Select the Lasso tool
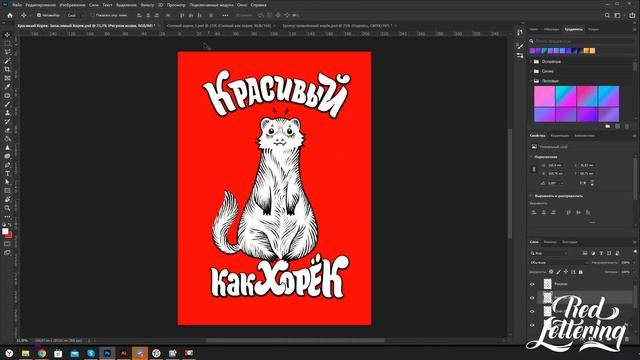Image resolution: width=640 pixels, height=360 pixels. coord(7,52)
